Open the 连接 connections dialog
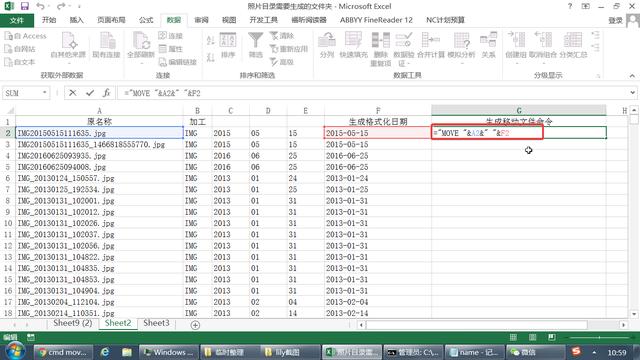 click(171, 36)
